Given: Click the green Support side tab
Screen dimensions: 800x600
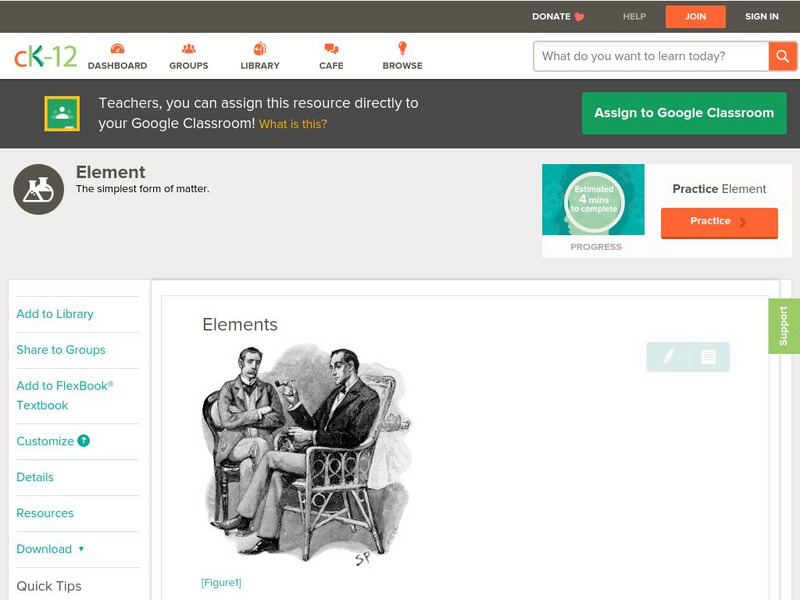Looking at the screenshot, I should click(784, 326).
